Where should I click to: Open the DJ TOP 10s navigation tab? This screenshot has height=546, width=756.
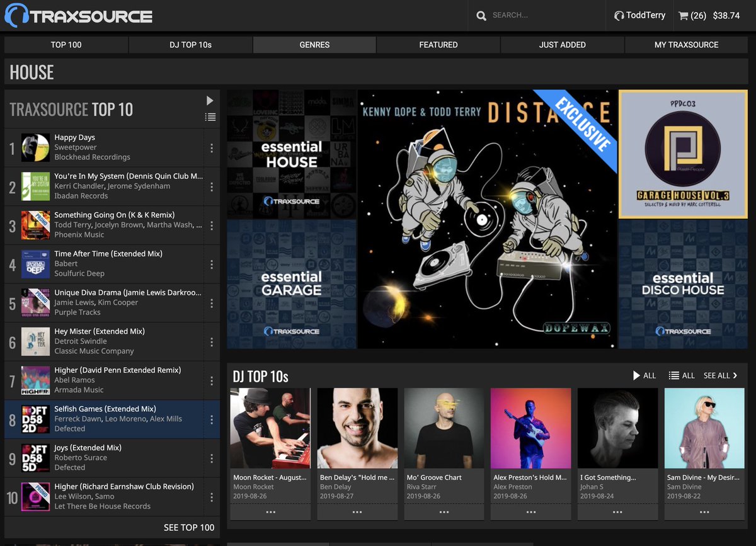pyautogui.click(x=190, y=45)
